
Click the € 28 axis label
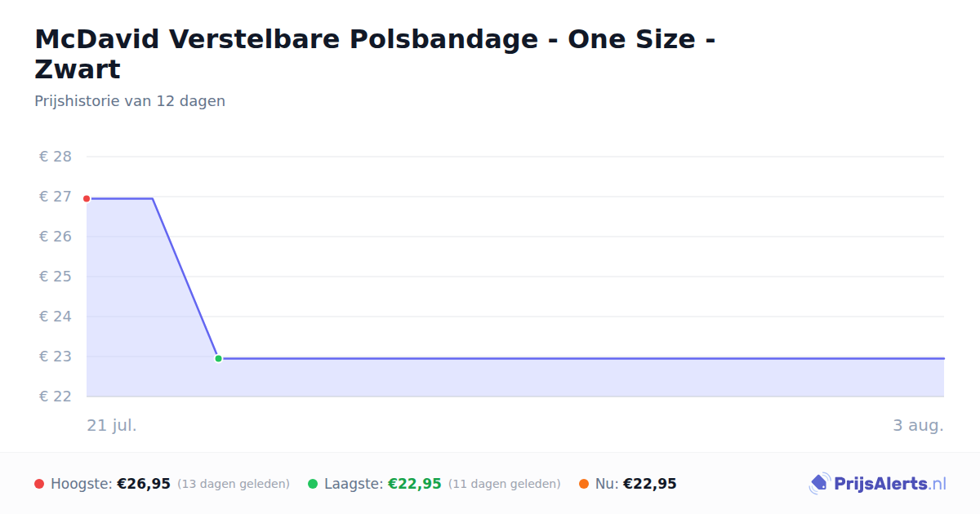point(56,157)
